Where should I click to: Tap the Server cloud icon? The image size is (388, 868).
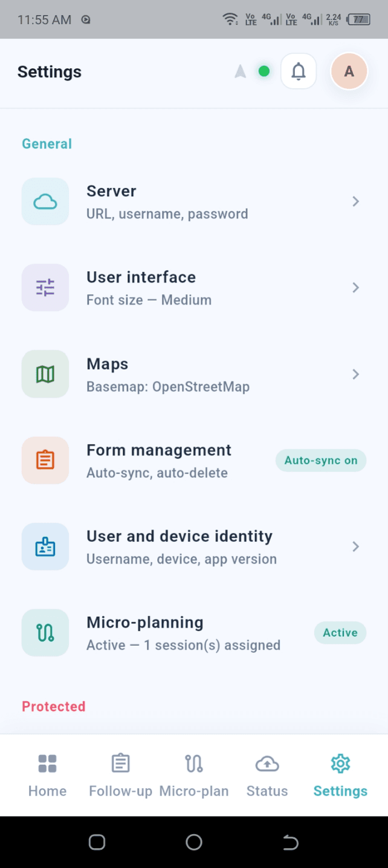pos(45,202)
